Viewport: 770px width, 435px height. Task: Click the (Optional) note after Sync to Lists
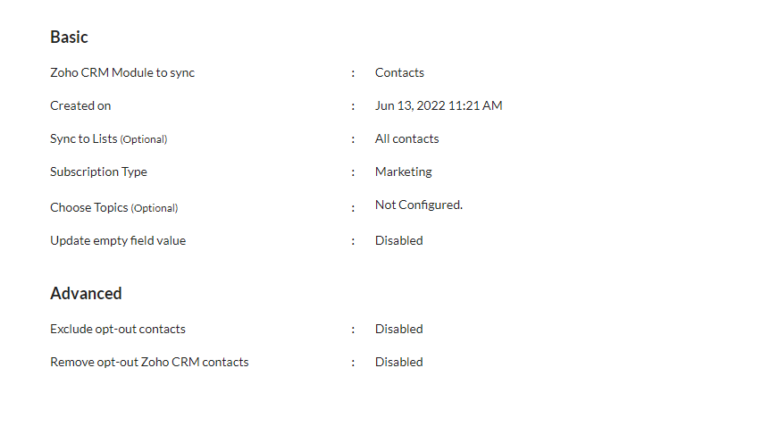pyautogui.click(x=144, y=140)
